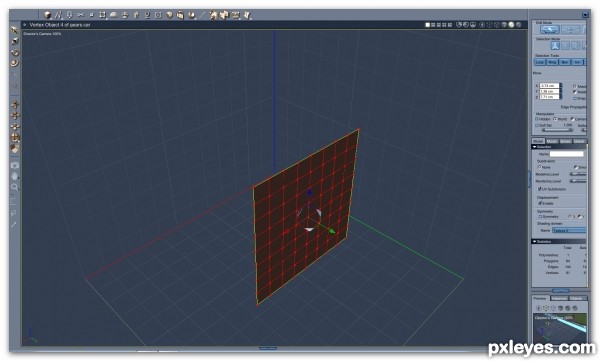
Task: Select the rotate sphere tool in left toolbar
Action: pyautogui.click(x=15, y=52)
